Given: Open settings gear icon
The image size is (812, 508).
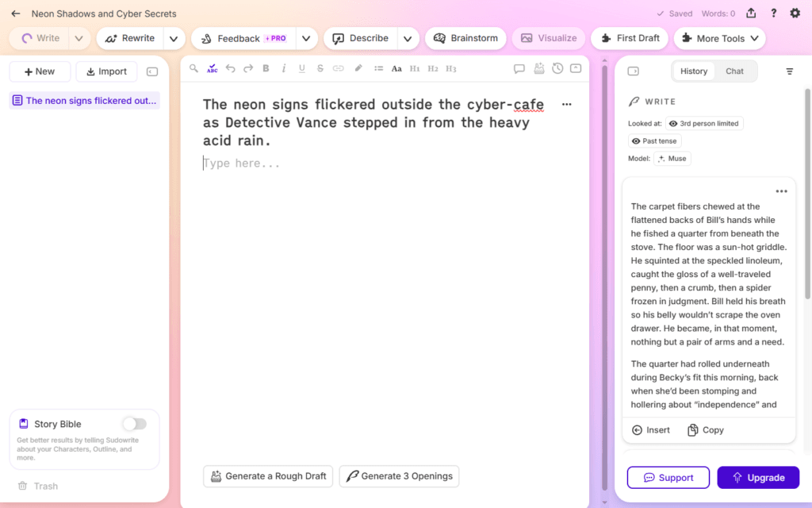Looking at the screenshot, I should [x=795, y=13].
